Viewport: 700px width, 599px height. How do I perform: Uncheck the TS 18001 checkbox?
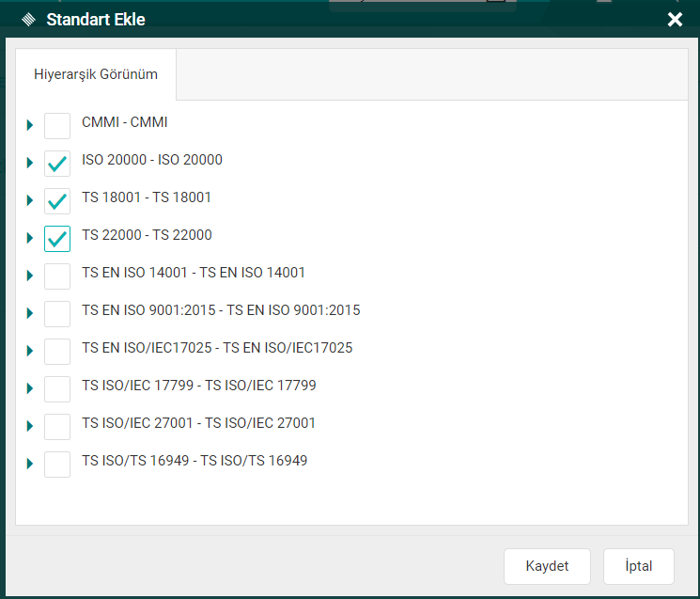coord(57,201)
